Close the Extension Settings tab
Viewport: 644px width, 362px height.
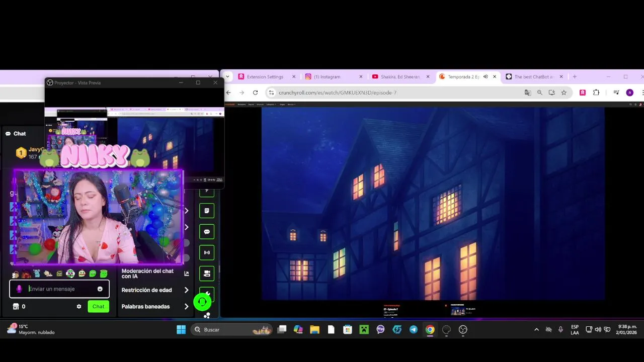click(294, 76)
